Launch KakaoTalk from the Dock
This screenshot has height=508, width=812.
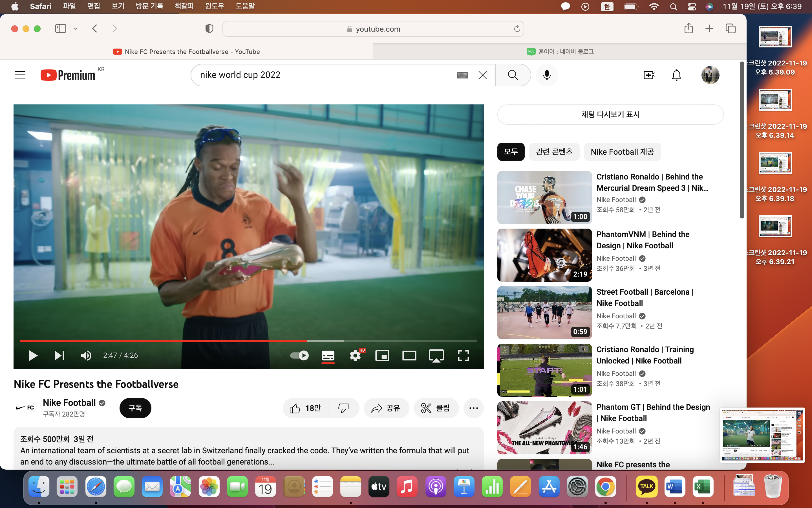(x=646, y=486)
